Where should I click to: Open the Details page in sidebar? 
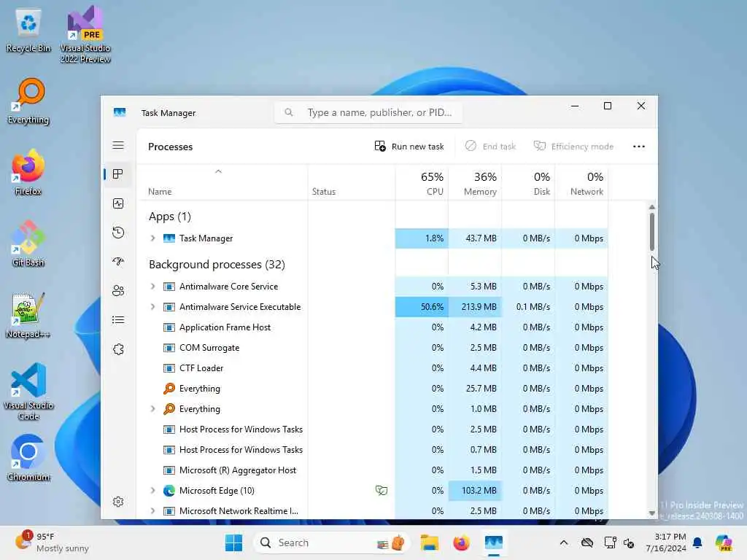point(118,319)
